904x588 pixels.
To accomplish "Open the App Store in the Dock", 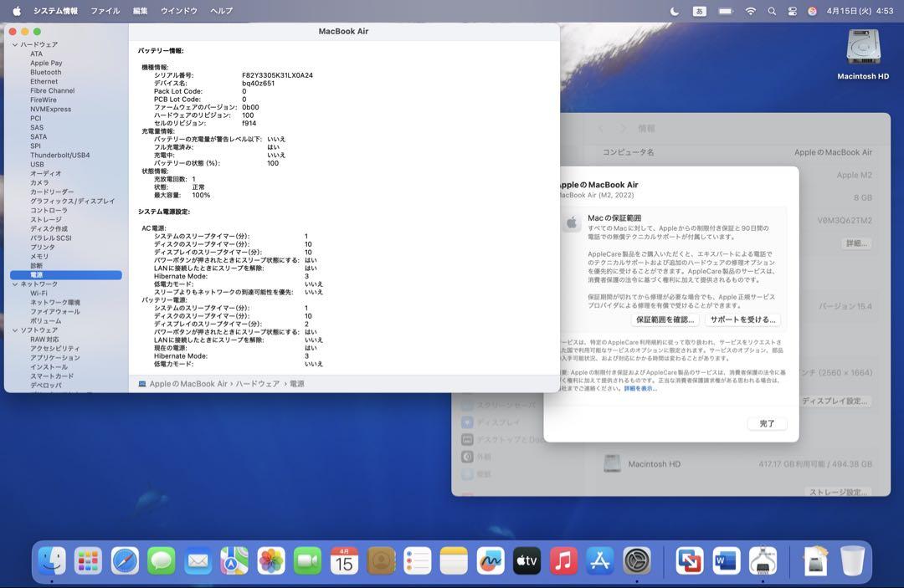I will [600, 560].
